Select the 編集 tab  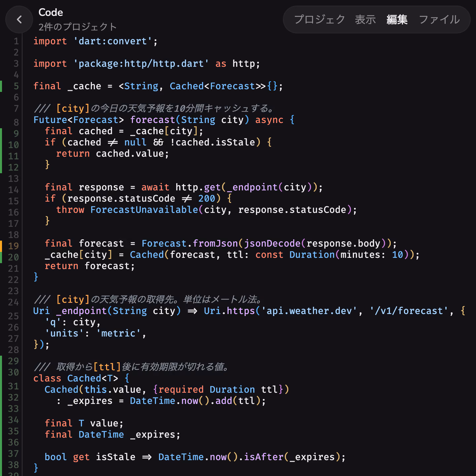(397, 20)
